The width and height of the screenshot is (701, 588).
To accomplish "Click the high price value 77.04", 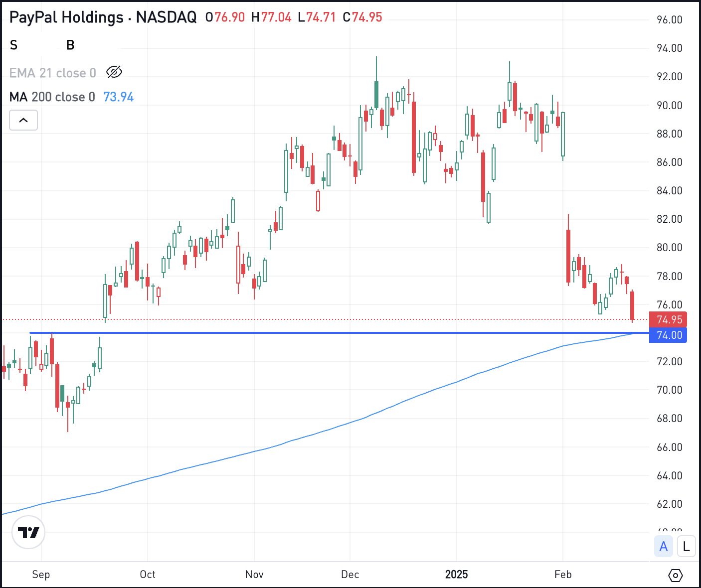I will point(276,17).
